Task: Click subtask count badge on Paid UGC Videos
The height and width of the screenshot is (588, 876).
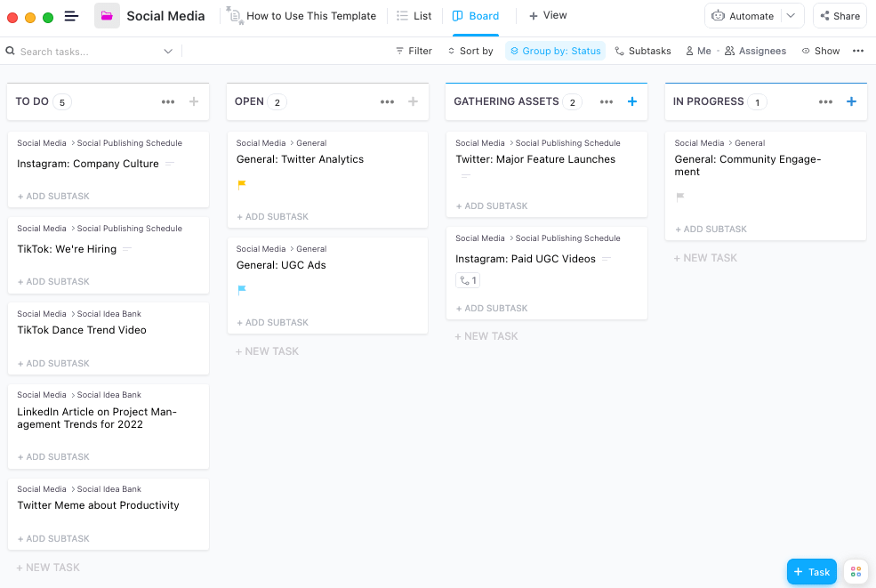Action: 468,280
